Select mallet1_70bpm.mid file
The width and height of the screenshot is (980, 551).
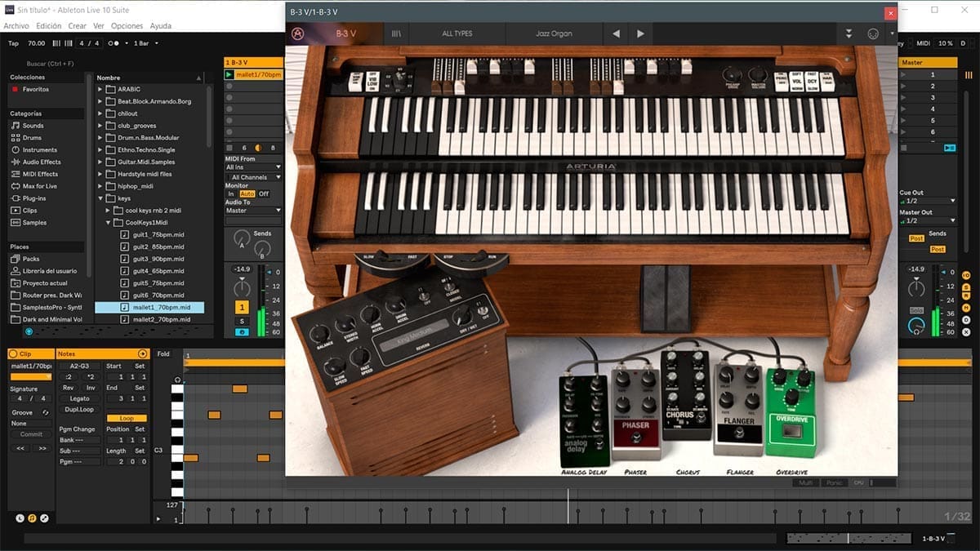tap(149, 307)
